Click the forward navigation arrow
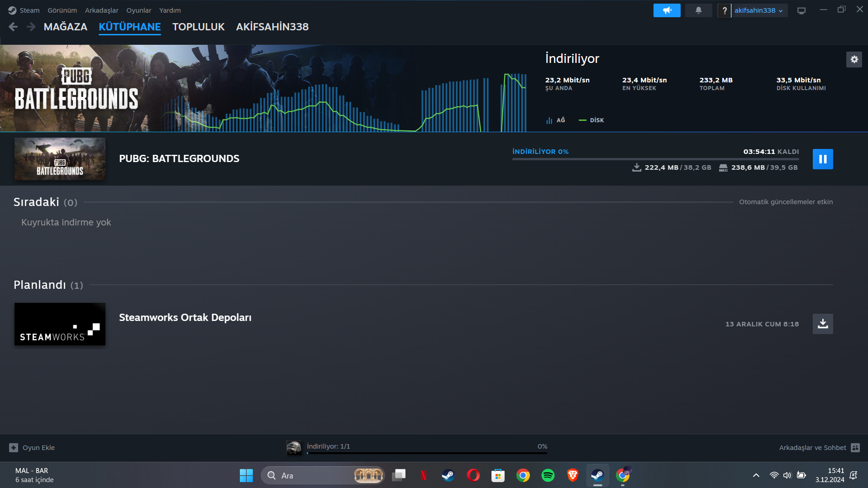868x488 pixels. [31, 27]
